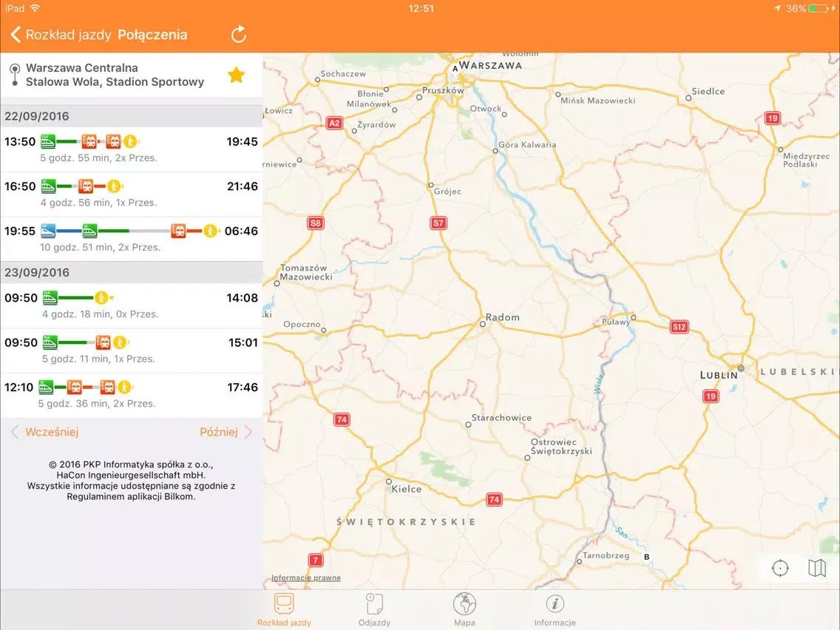Viewport: 840px width, 630px height.
Task: Select the 09:50 to 15:01 connection
Action: click(132, 350)
